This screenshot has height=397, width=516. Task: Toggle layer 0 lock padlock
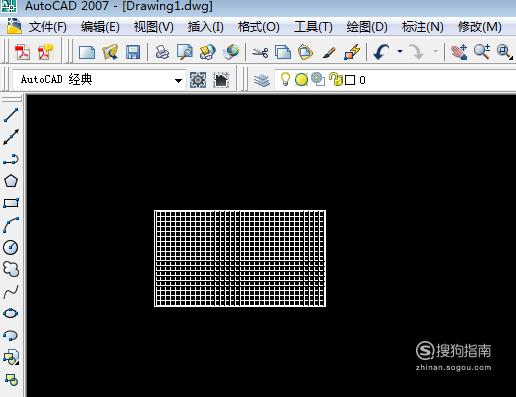pos(336,79)
